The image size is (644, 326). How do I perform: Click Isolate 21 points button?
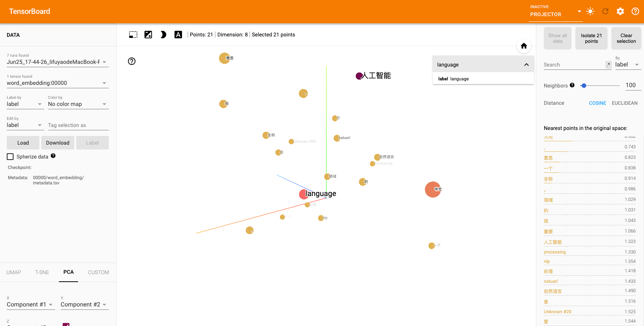click(591, 38)
